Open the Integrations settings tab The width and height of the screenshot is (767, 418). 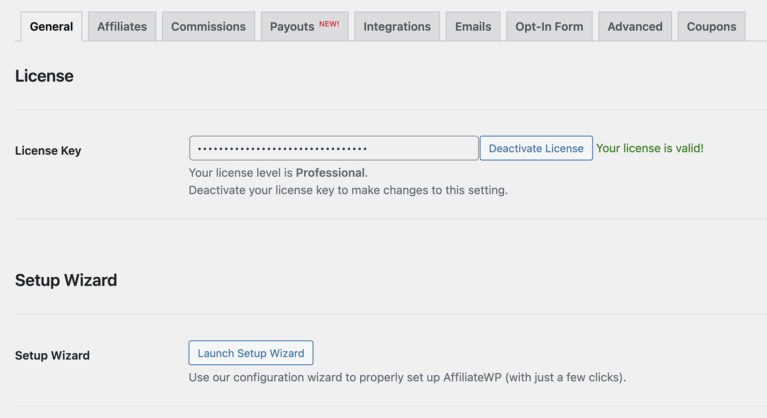tap(397, 27)
